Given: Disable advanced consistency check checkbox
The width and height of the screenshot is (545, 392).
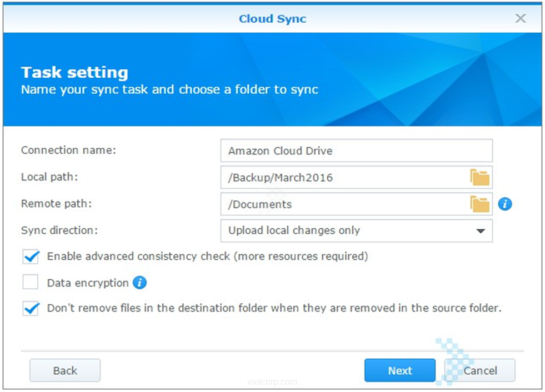Looking at the screenshot, I should (x=31, y=257).
